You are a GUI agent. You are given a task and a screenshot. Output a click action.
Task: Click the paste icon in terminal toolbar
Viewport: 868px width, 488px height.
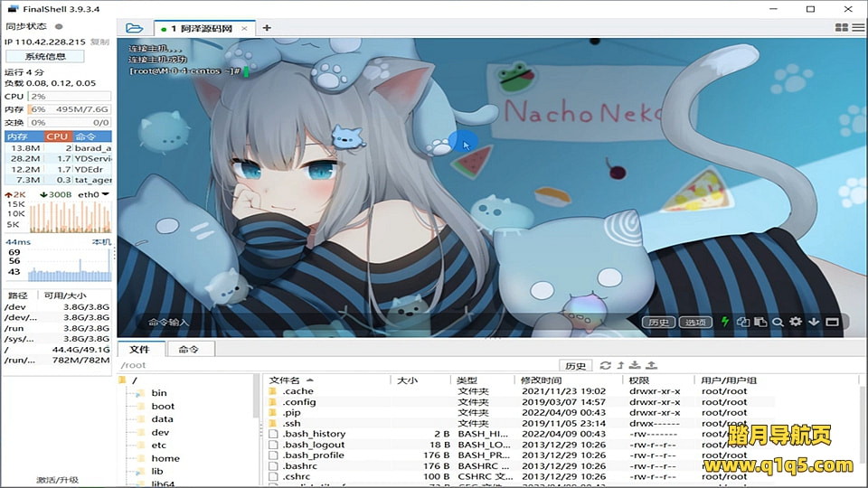pyautogui.click(x=760, y=322)
